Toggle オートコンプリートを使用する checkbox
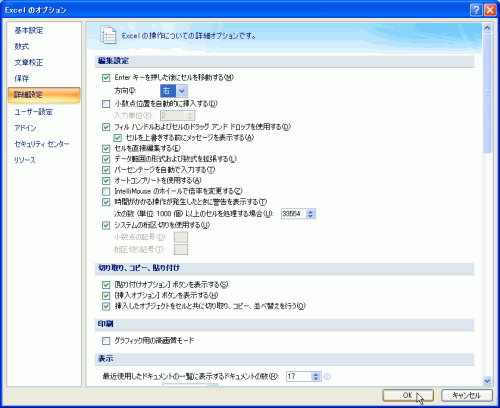 coord(106,181)
